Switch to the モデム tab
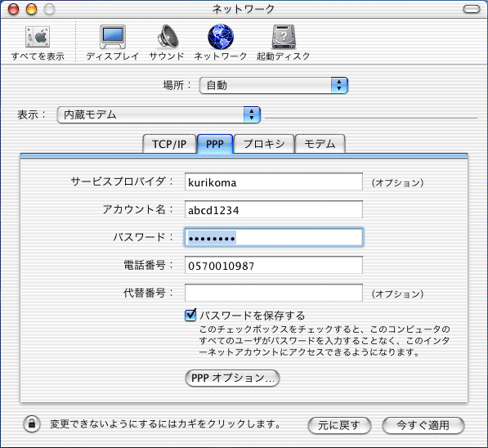 click(x=320, y=144)
